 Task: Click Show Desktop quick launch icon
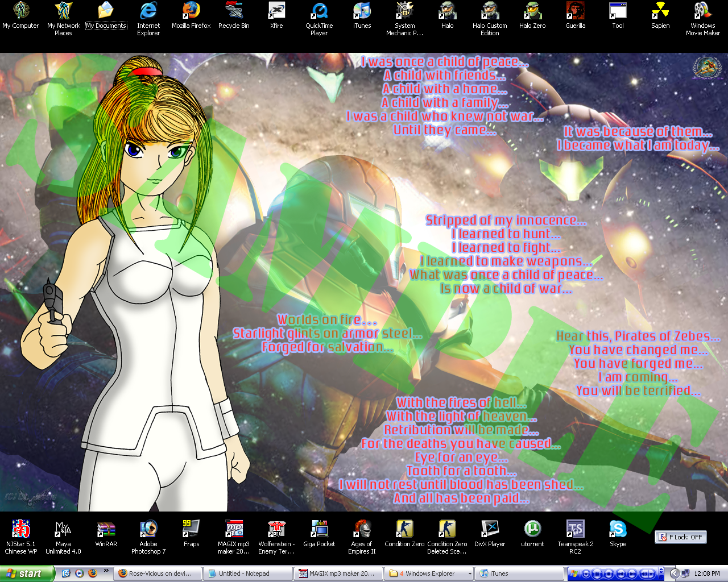tap(66, 573)
